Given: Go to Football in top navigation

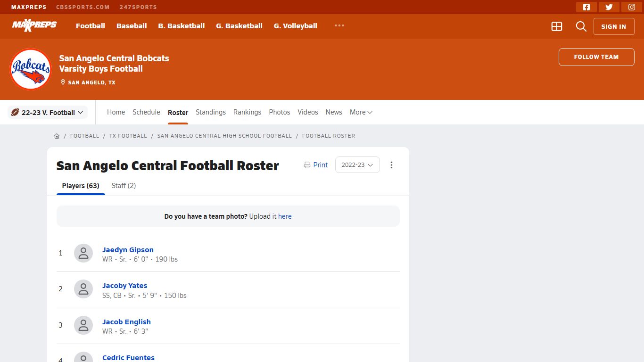Looking at the screenshot, I should point(91,26).
